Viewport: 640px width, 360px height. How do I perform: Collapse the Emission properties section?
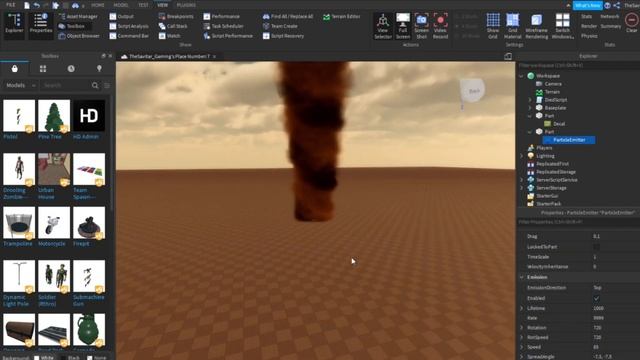522,277
